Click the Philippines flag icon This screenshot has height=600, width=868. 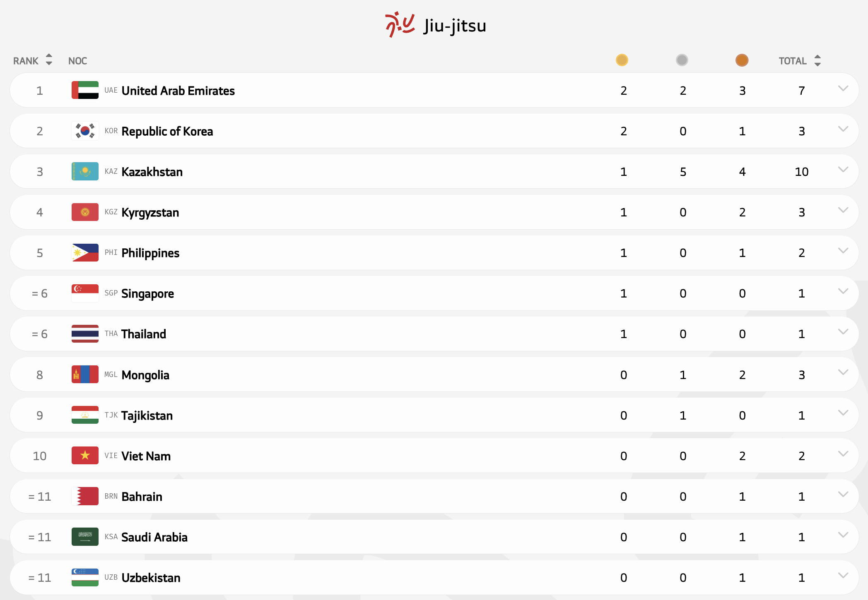85,252
